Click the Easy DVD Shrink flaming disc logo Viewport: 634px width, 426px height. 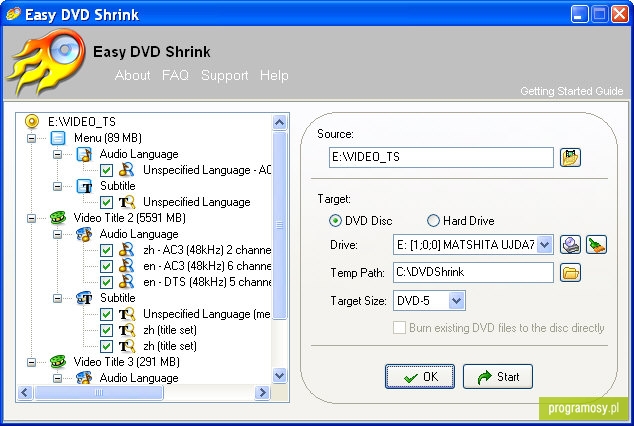(x=48, y=62)
